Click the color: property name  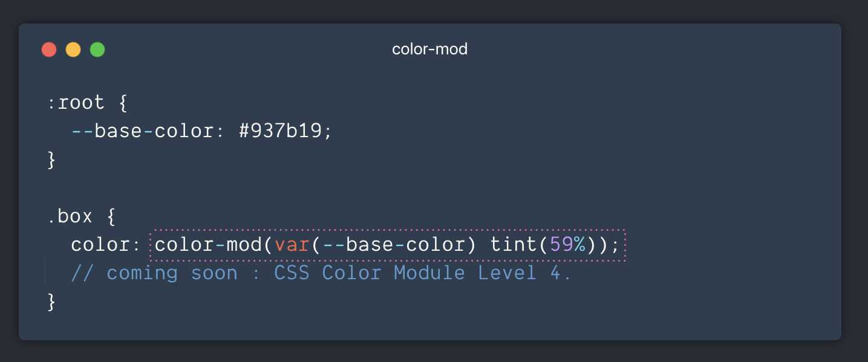tap(105, 245)
